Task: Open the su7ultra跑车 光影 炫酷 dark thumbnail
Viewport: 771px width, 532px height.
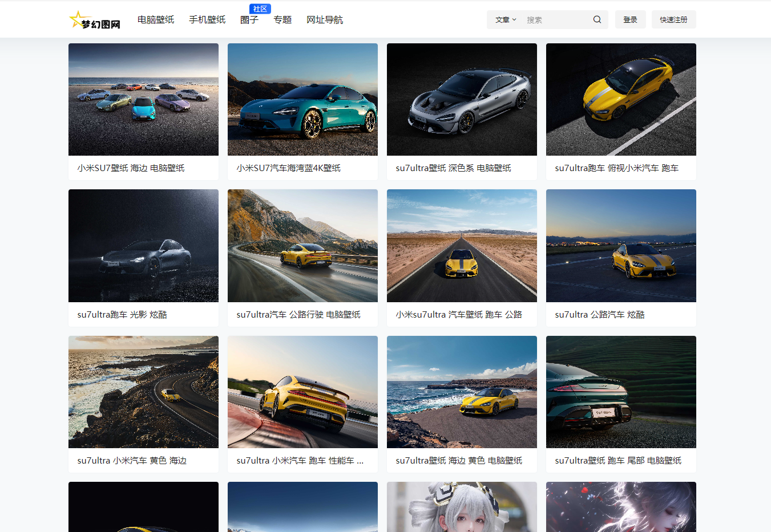Action: coord(143,246)
